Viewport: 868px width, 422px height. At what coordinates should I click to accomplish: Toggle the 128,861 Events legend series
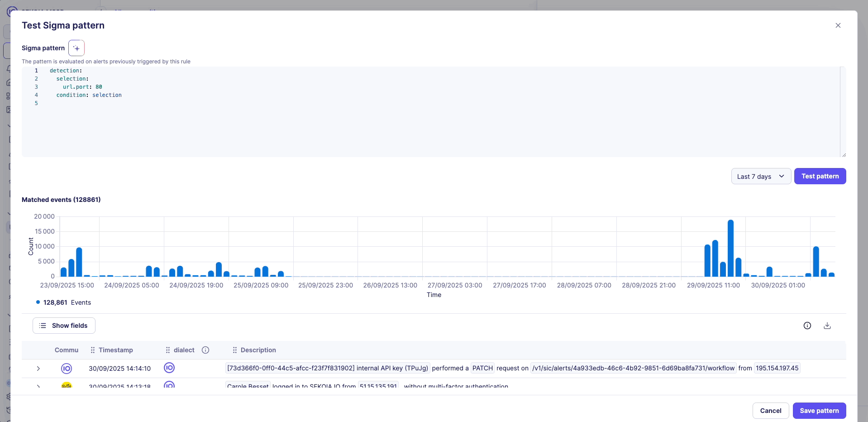pyautogui.click(x=64, y=302)
